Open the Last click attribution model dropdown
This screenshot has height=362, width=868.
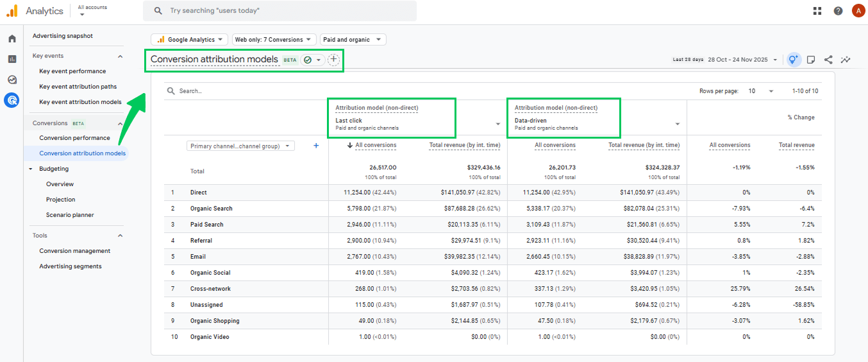[498, 124]
